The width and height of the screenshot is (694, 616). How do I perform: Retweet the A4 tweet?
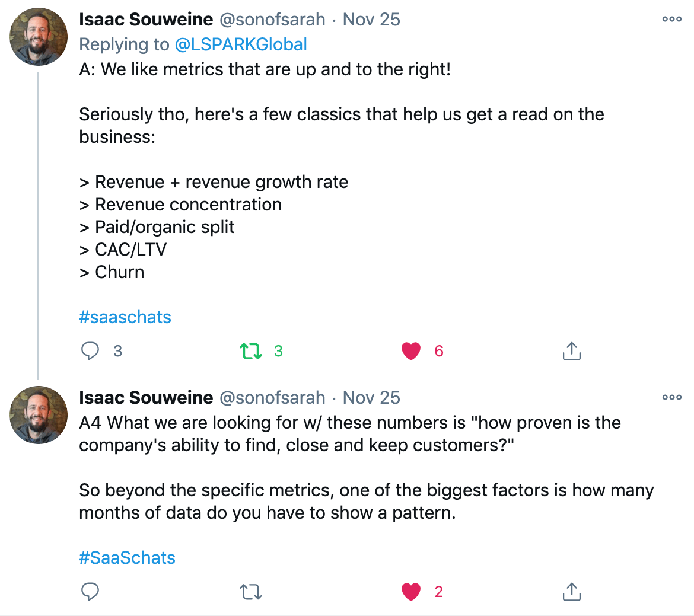click(251, 592)
